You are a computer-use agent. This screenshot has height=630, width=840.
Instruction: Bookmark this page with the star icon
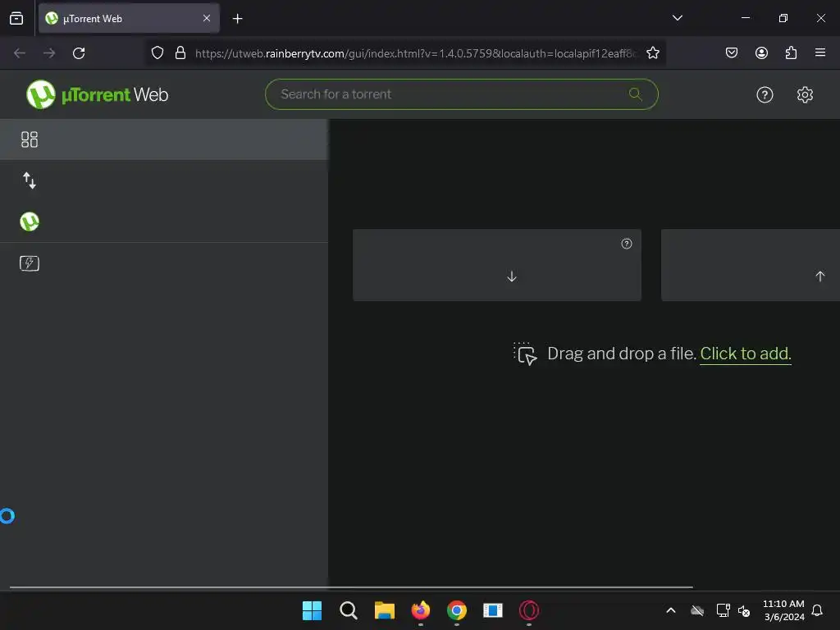pyautogui.click(x=652, y=53)
